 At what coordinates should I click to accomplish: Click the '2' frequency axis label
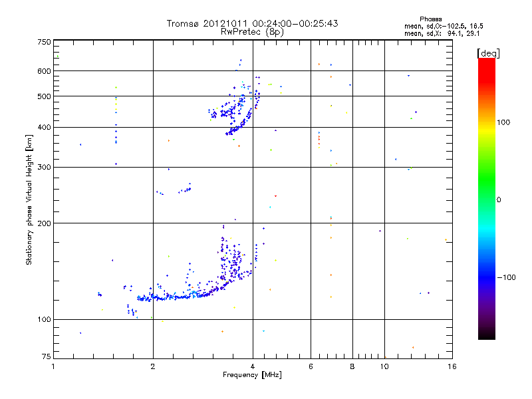pos(153,366)
